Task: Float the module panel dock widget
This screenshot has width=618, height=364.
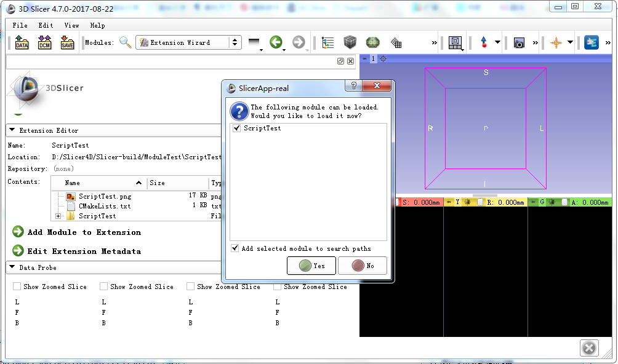Action: click(340, 61)
